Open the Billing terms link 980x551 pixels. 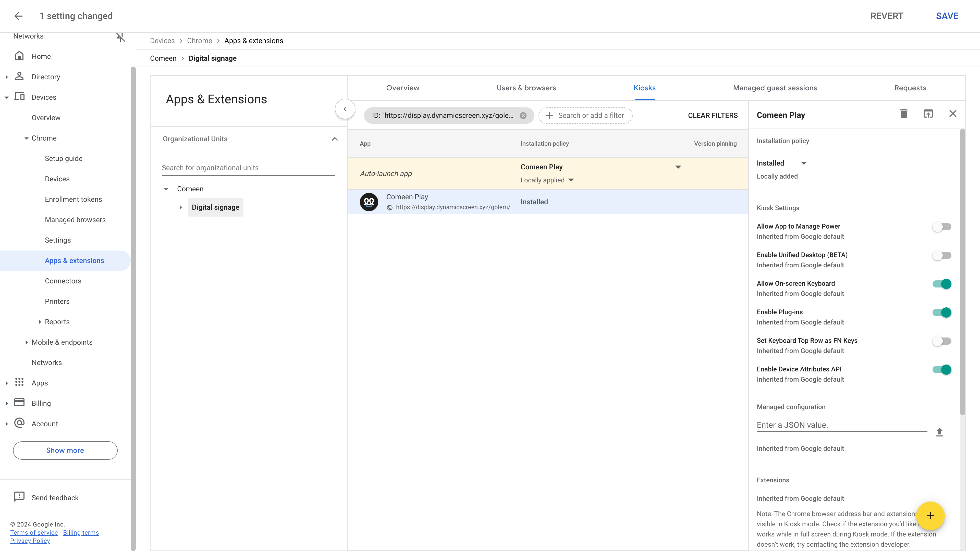point(81,532)
